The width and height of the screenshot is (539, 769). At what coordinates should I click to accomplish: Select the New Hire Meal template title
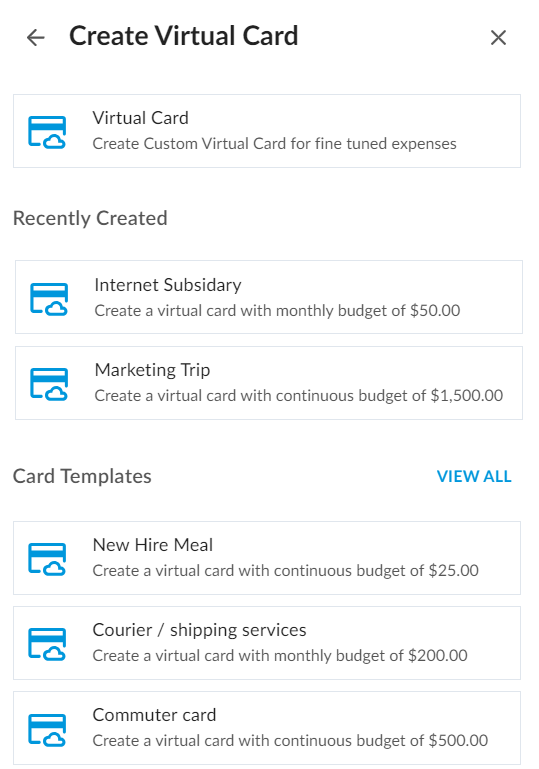(153, 545)
